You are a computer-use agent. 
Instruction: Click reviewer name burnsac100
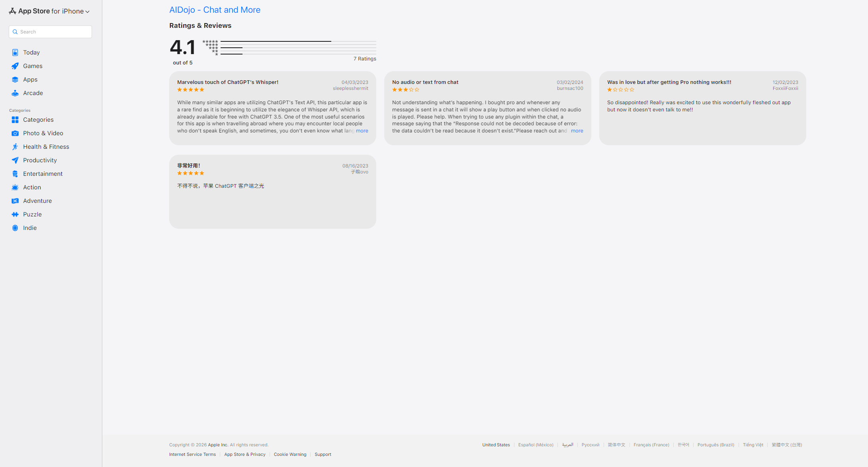click(x=570, y=88)
